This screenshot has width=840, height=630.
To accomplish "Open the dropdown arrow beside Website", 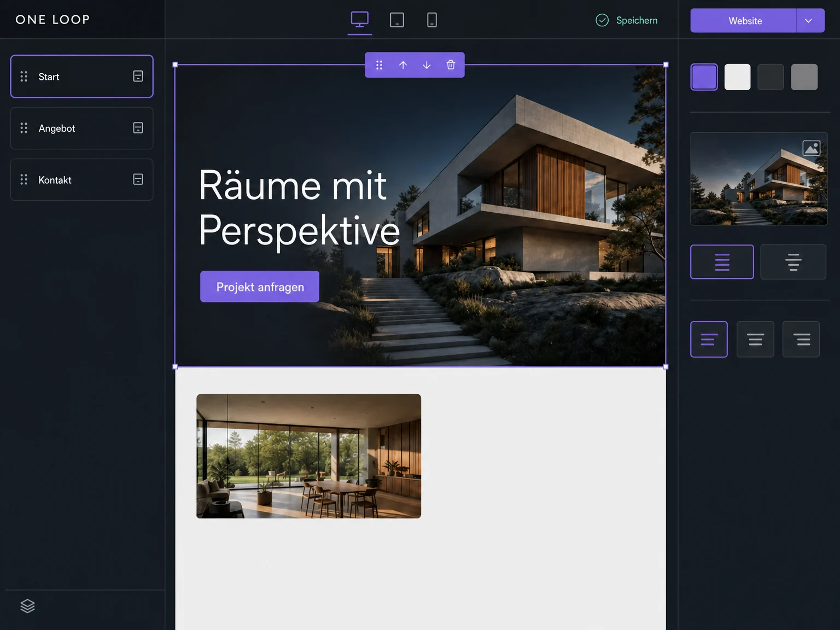I will coord(810,21).
